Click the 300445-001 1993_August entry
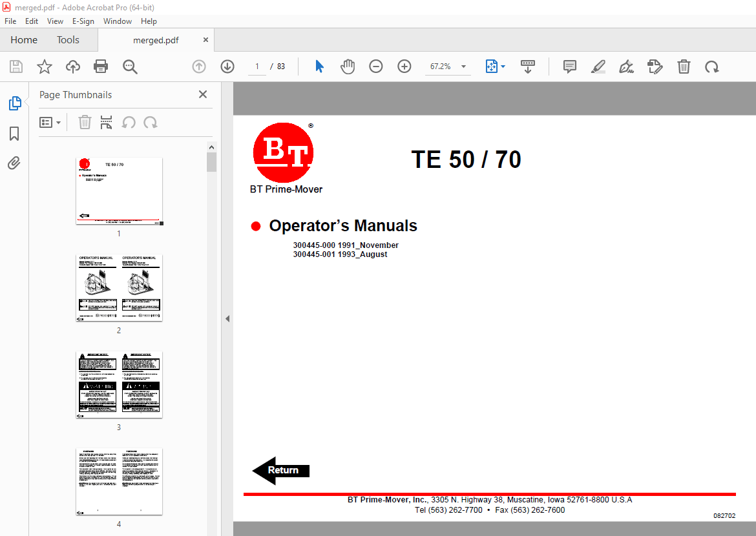Viewport: 756px width, 536px height. point(340,254)
